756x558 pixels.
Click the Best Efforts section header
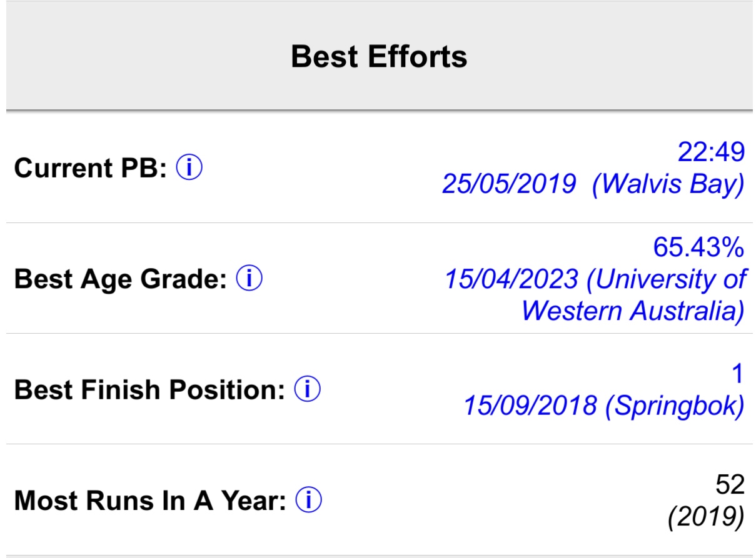click(x=379, y=56)
